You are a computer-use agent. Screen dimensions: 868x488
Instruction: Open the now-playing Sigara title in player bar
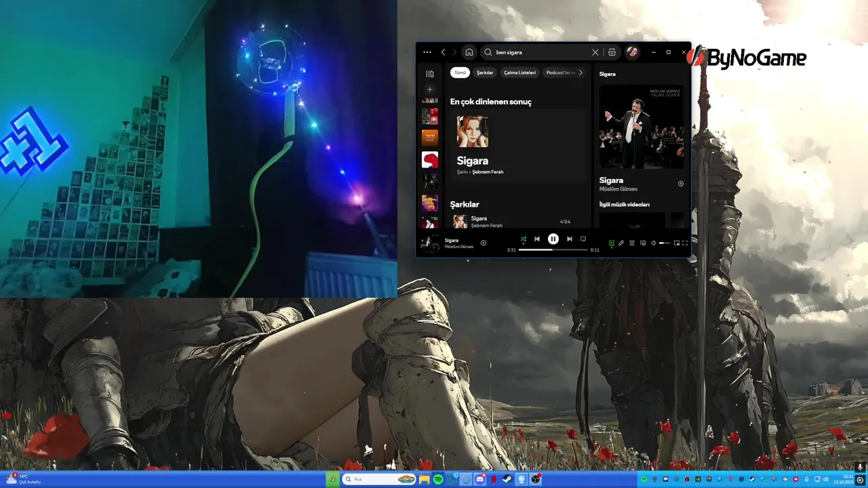click(452, 240)
